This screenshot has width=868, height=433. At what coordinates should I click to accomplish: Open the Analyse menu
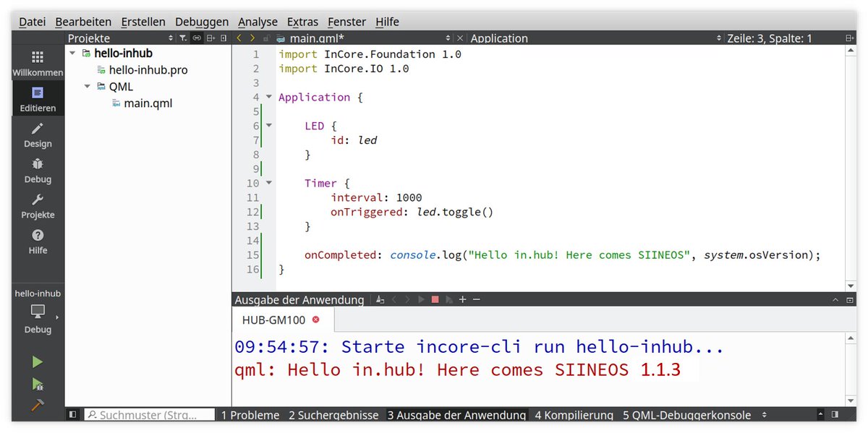click(258, 22)
